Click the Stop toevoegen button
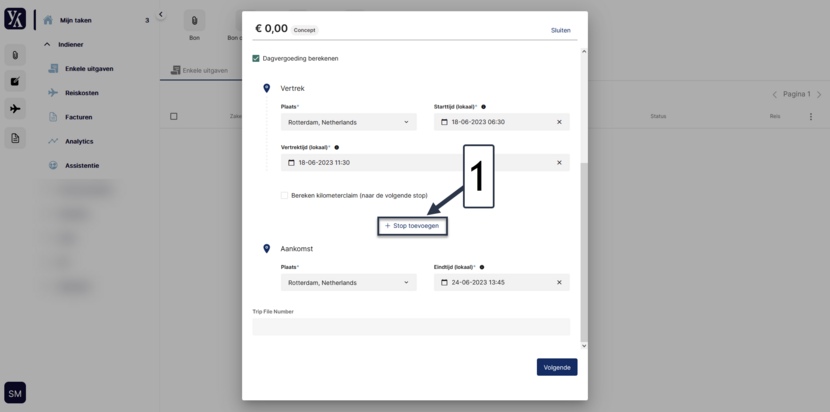830x412 pixels. click(x=412, y=226)
